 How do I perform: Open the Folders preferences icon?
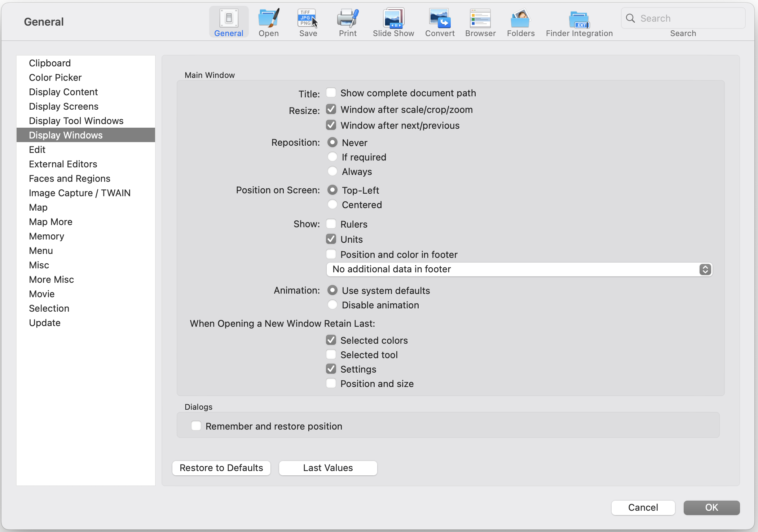521,22
